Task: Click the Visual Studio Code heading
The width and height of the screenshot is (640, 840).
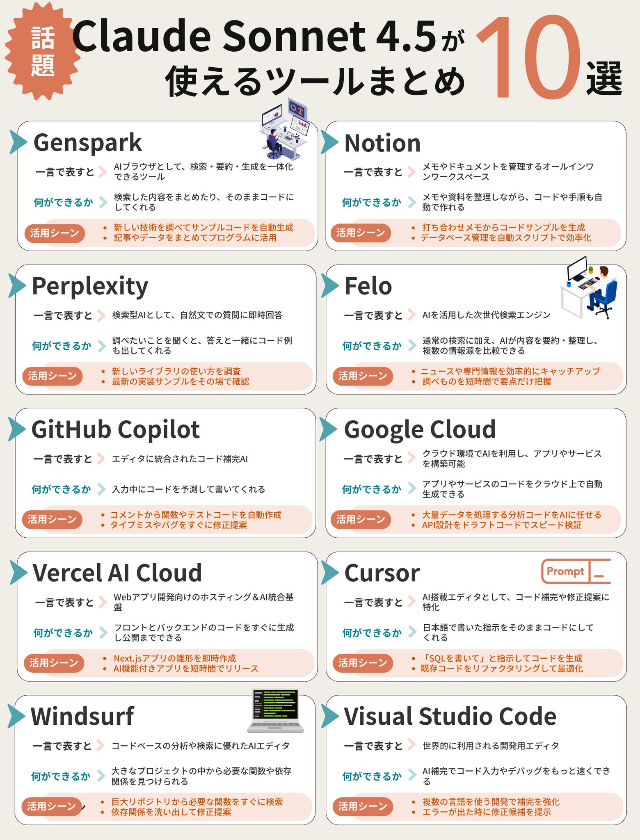Action: (x=450, y=716)
